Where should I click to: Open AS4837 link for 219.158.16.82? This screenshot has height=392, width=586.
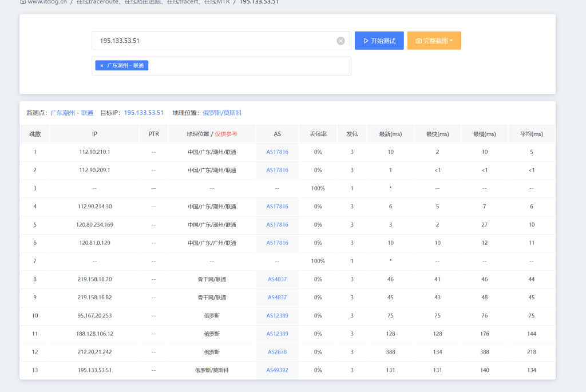pyautogui.click(x=277, y=298)
